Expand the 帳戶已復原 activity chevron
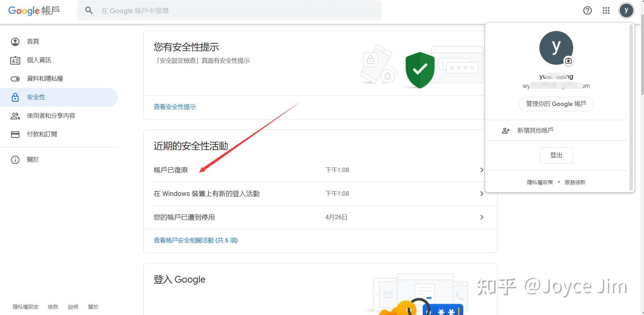The height and width of the screenshot is (315, 644). click(482, 170)
